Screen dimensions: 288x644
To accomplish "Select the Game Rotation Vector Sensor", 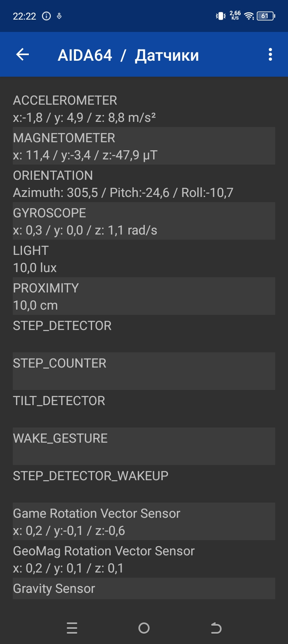I will [144, 521].
